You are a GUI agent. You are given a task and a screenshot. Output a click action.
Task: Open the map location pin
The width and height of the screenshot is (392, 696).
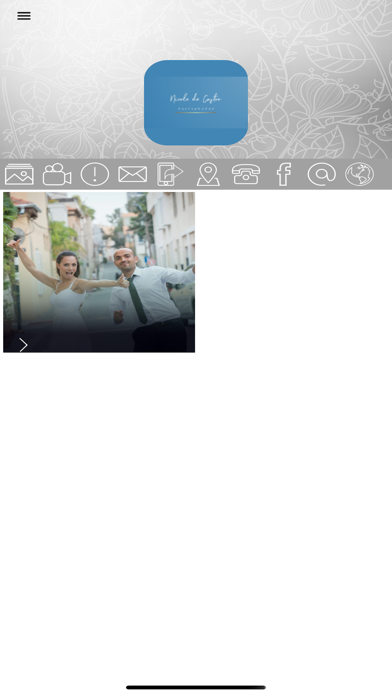click(x=208, y=174)
